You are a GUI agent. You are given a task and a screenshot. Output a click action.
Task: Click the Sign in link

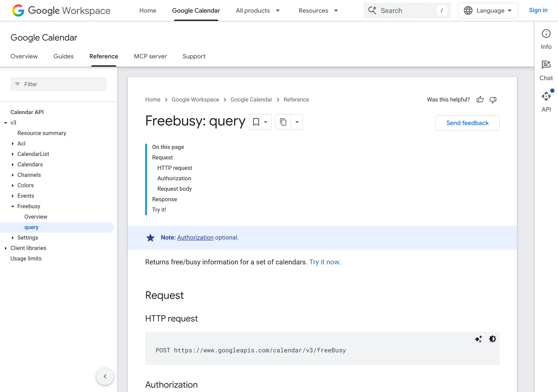538,10
